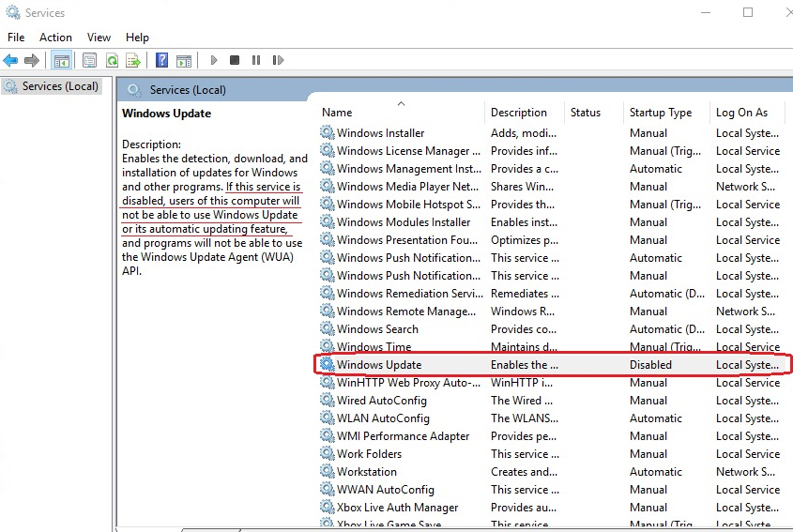Click the Windows Update heading in the details pane
Image resolution: width=793 pixels, height=532 pixels.
(x=166, y=114)
